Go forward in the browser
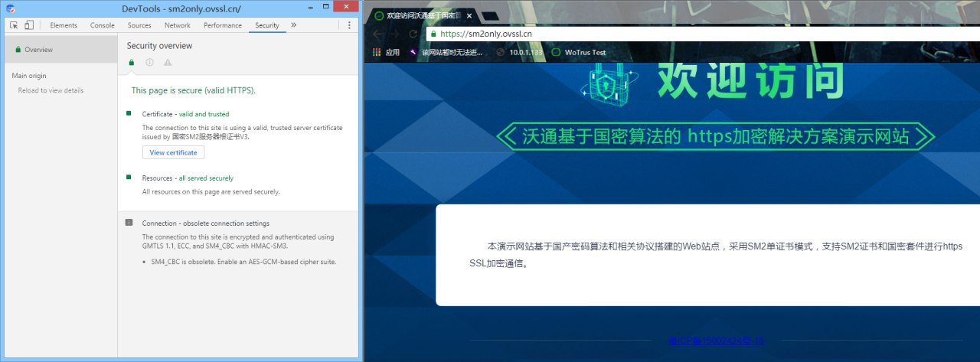 395,34
